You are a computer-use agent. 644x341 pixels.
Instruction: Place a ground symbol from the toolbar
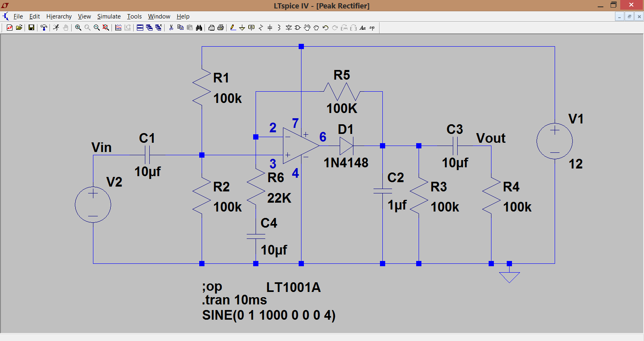click(242, 28)
